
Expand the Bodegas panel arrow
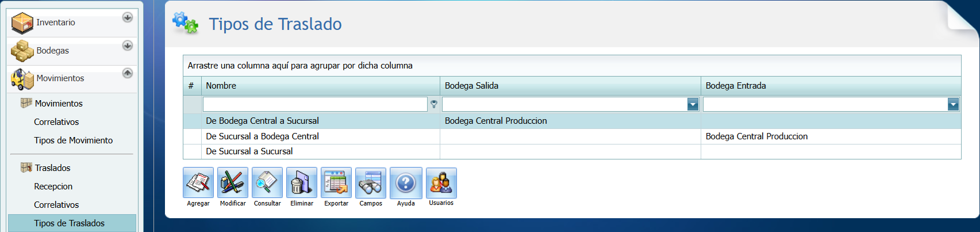pos(128,45)
